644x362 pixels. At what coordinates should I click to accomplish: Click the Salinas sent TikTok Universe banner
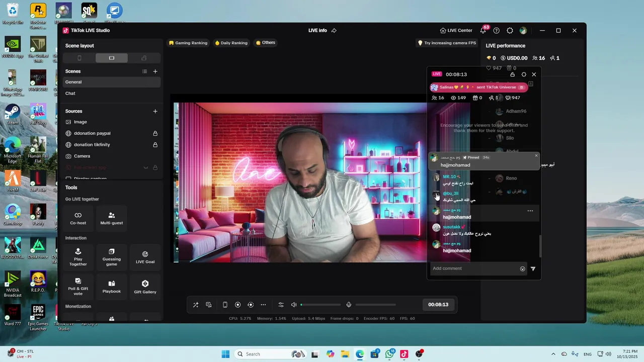pyautogui.click(x=478, y=87)
